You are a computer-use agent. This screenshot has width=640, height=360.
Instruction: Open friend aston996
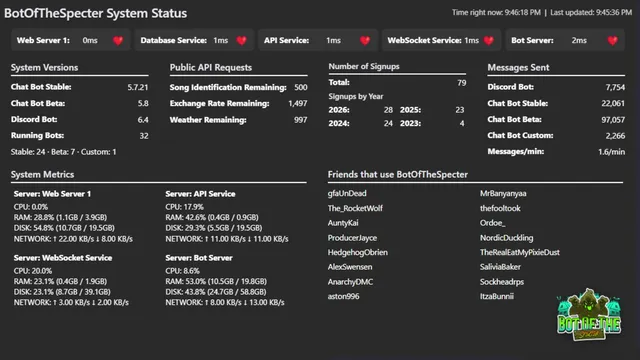[x=343, y=296]
